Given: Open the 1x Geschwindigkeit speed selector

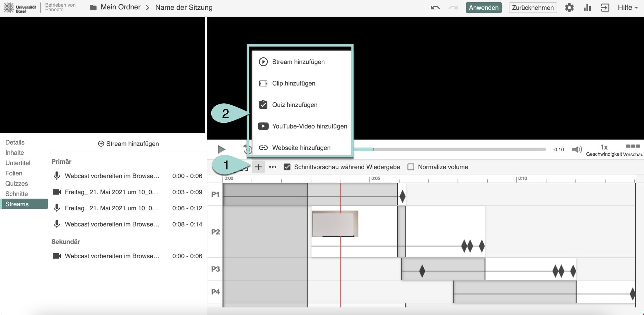Looking at the screenshot, I should pos(604,150).
